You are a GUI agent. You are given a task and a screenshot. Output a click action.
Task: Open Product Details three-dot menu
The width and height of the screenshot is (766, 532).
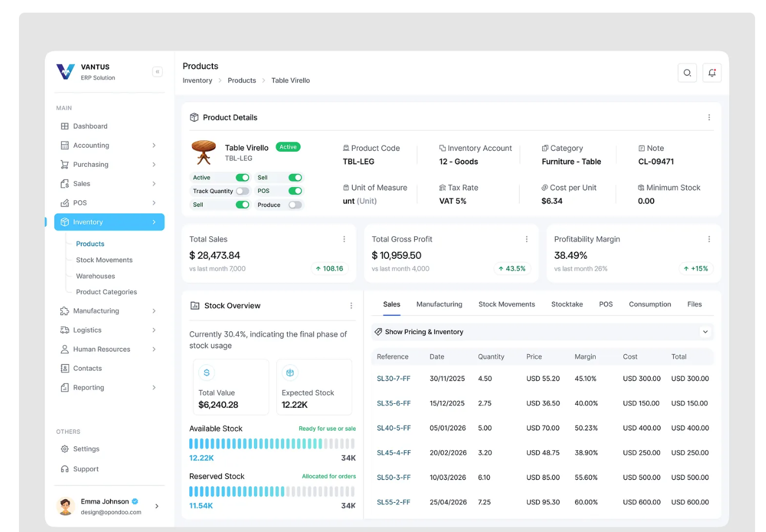point(708,117)
